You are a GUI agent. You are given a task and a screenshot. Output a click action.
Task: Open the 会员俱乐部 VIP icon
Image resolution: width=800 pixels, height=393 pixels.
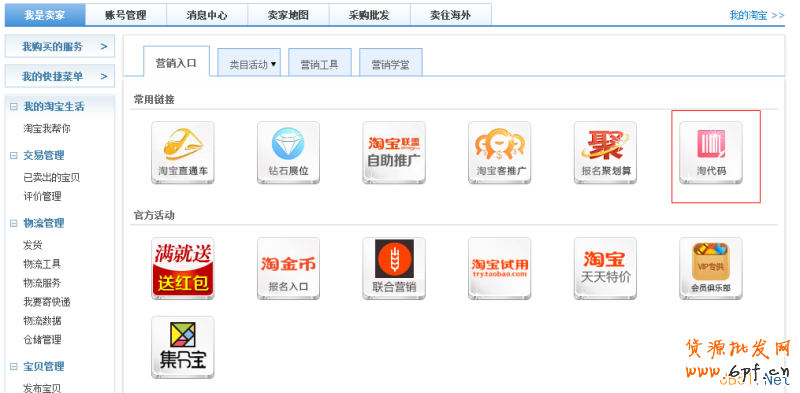711,268
